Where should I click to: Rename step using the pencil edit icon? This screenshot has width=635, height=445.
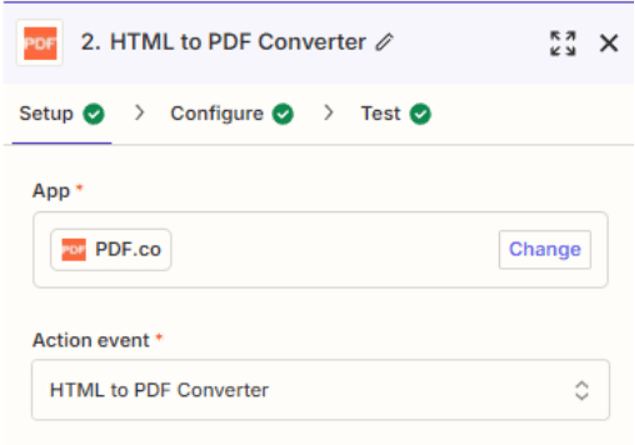(x=384, y=42)
